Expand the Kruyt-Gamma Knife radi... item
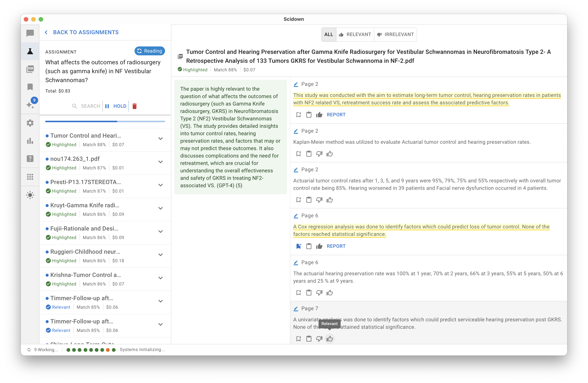Viewport: 588px width, 383px height. coord(161,208)
